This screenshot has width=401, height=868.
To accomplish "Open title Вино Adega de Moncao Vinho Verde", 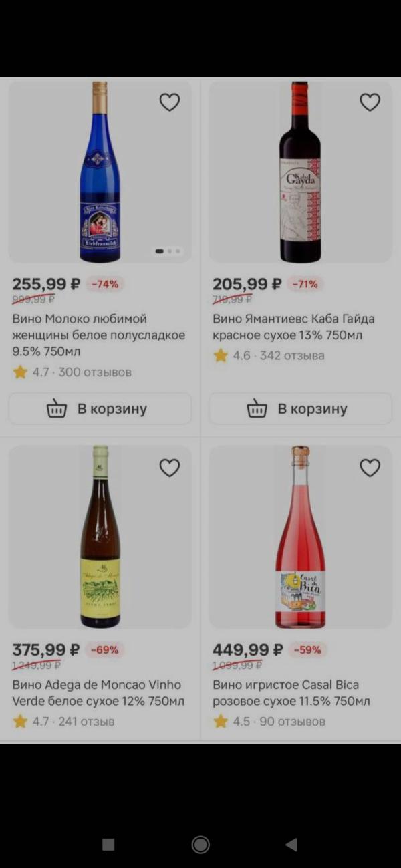I will pyautogui.click(x=98, y=693).
